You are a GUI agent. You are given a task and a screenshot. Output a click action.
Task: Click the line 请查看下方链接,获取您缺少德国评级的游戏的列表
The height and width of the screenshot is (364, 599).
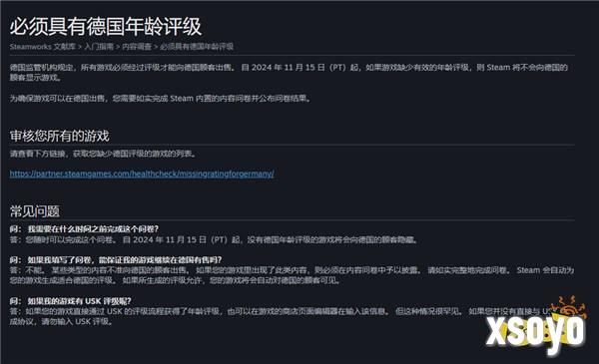(104, 154)
